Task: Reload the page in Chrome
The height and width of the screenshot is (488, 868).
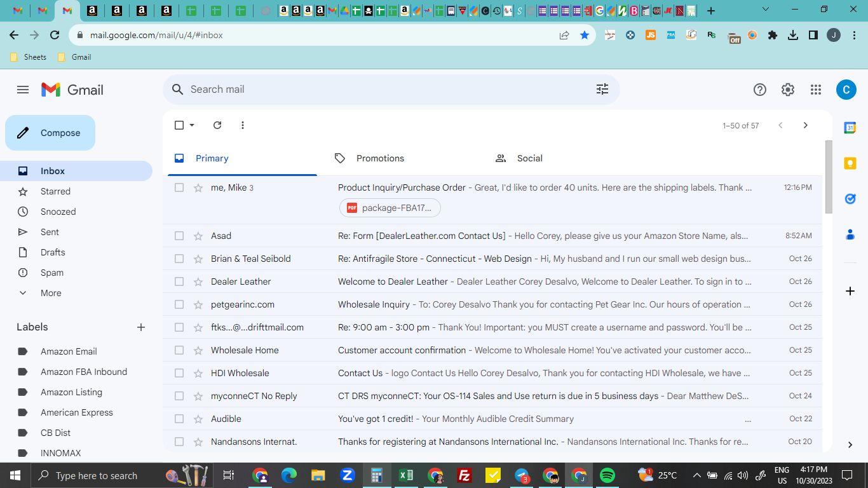Action: 55,36
